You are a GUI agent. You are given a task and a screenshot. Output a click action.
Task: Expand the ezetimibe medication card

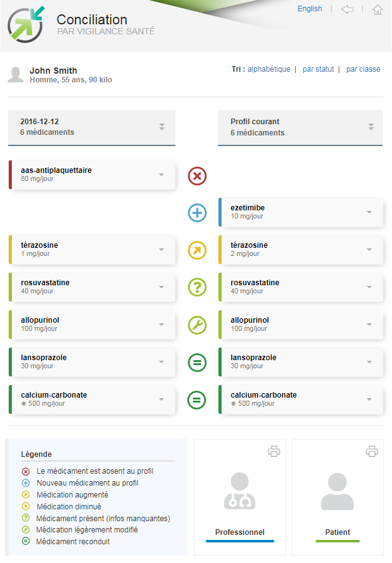click(369, 212)
